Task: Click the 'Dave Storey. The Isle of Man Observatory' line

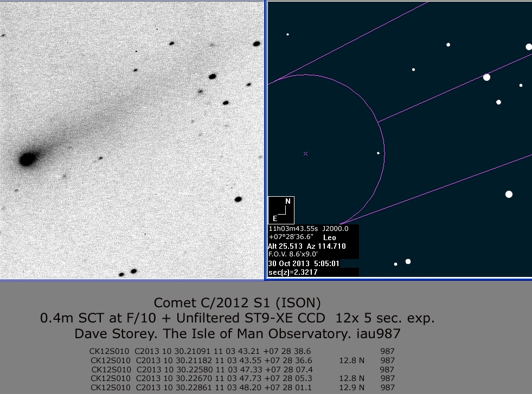Action: click(237, 334)
